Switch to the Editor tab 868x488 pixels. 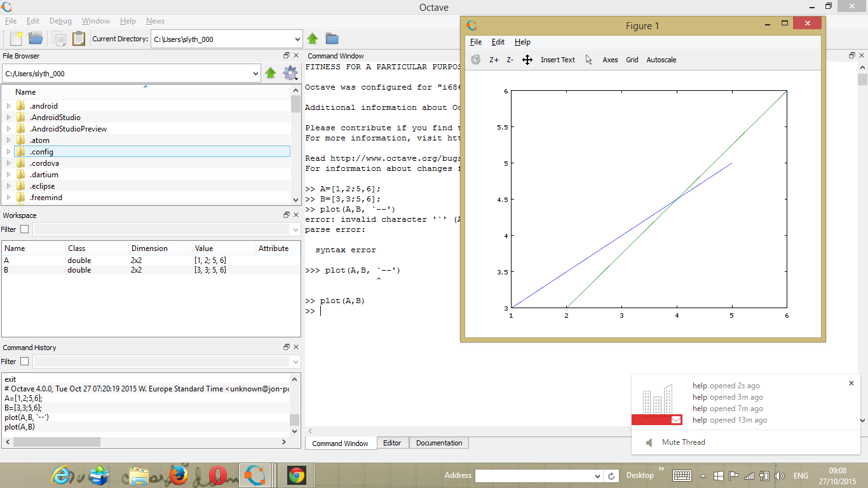(x=392, y=443)
